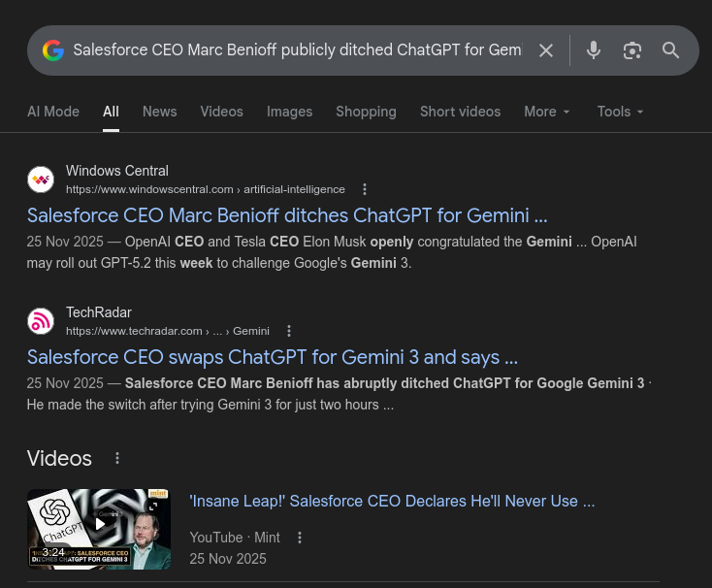Viewport: 712px width, 588px height.
Task: Clear the search query with X icon
Action: click(x=546, y=50)
